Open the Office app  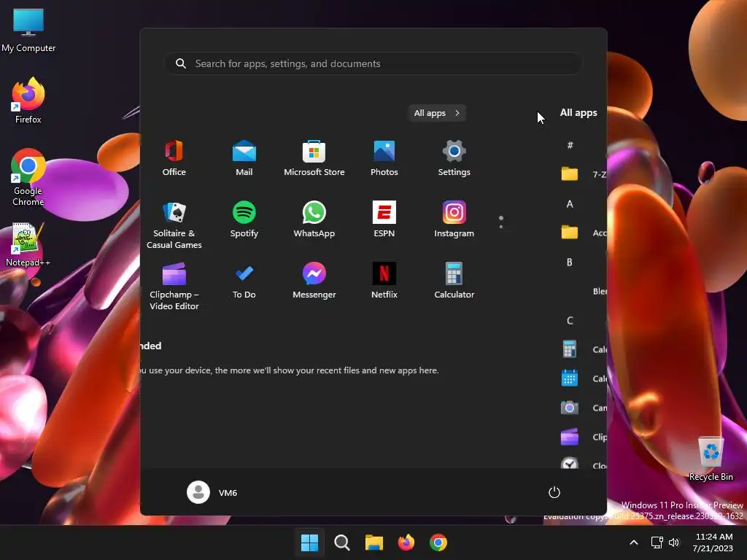(174, 158)
